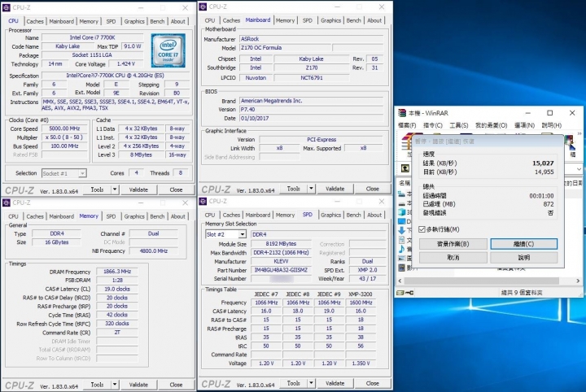
Task: Click the Name column header in WinRAR
Action: (x=405, y=183)
